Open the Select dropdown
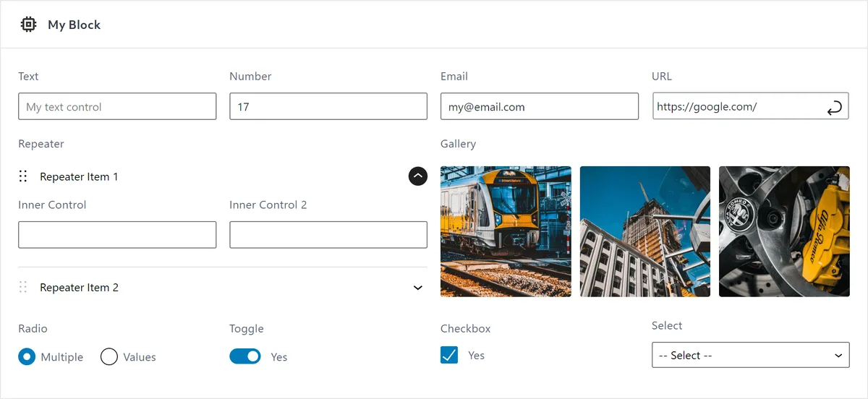868x399 pixels. click(750, 355)
